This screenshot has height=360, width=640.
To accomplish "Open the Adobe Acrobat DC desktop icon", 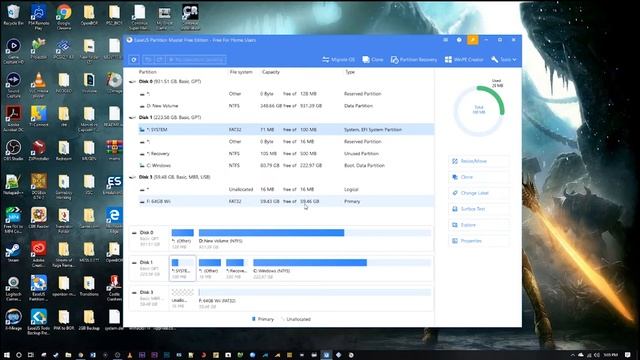I will (x=13, y=118).
